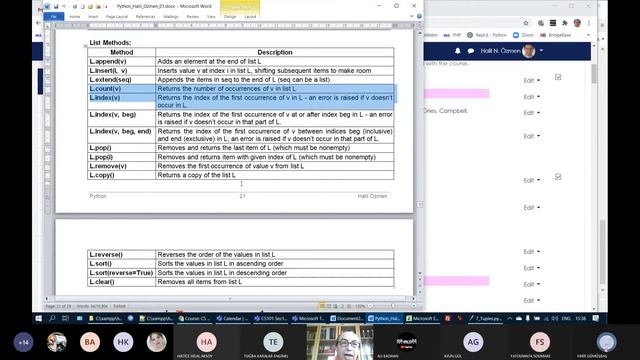Click the L.clear() table cell

(122, 282)
